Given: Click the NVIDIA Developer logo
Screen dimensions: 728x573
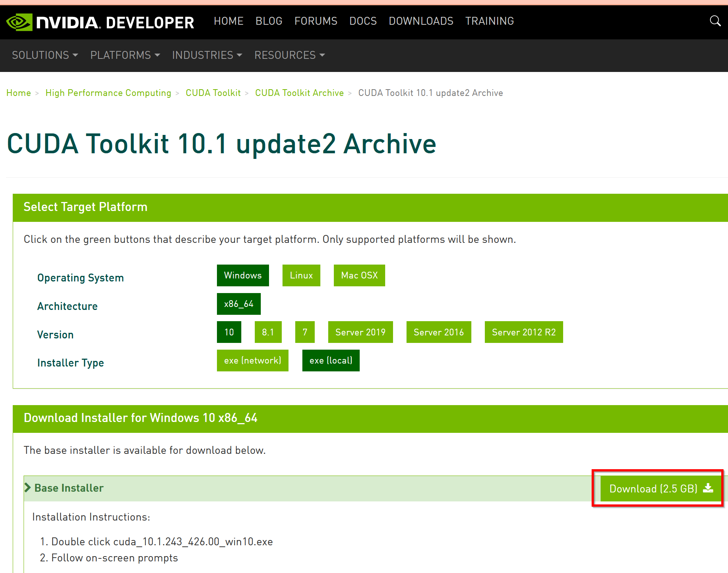Looking at the screenshot, I should [100, 22].
